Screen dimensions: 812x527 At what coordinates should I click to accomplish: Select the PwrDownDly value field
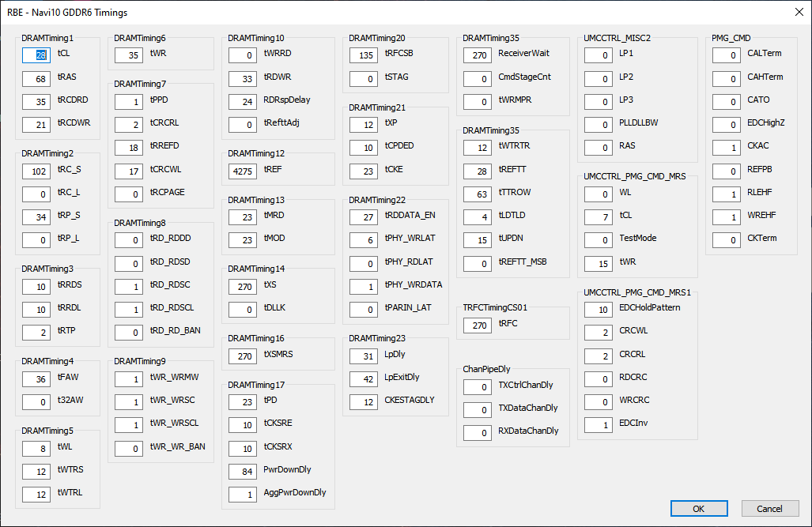click(243, 472)
